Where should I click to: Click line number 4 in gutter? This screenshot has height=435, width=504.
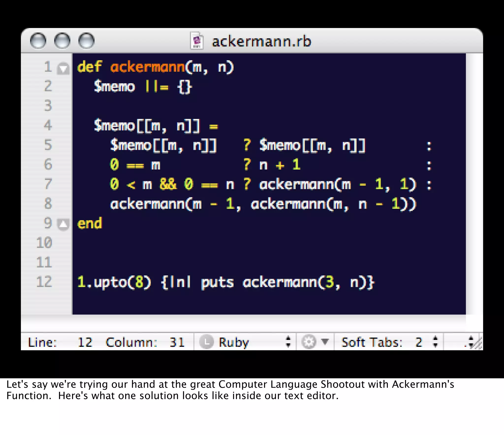pyautogui.click(x=48, y=125)
